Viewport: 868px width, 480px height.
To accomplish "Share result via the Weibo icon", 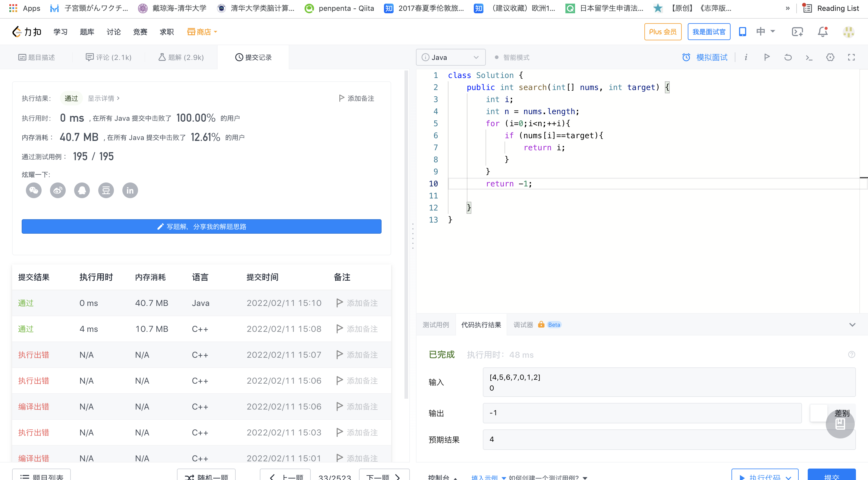I will tap(58, 190).
